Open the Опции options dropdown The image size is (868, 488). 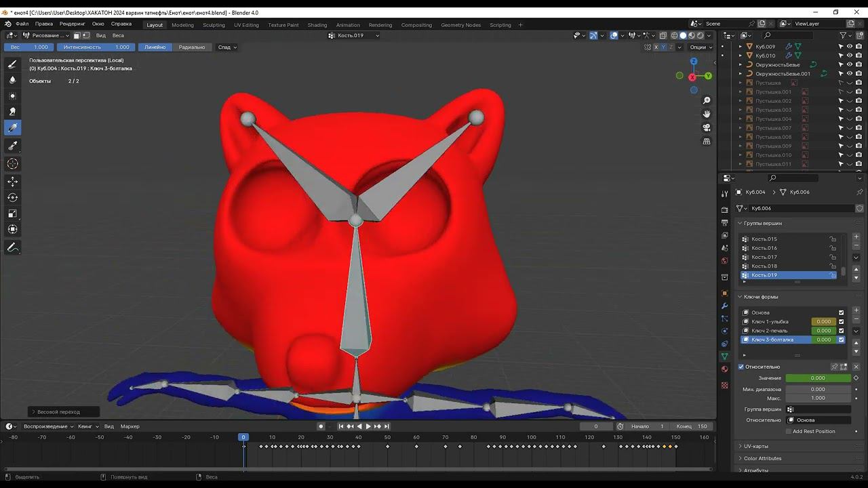pyautogui.click(x=701, y=47)
